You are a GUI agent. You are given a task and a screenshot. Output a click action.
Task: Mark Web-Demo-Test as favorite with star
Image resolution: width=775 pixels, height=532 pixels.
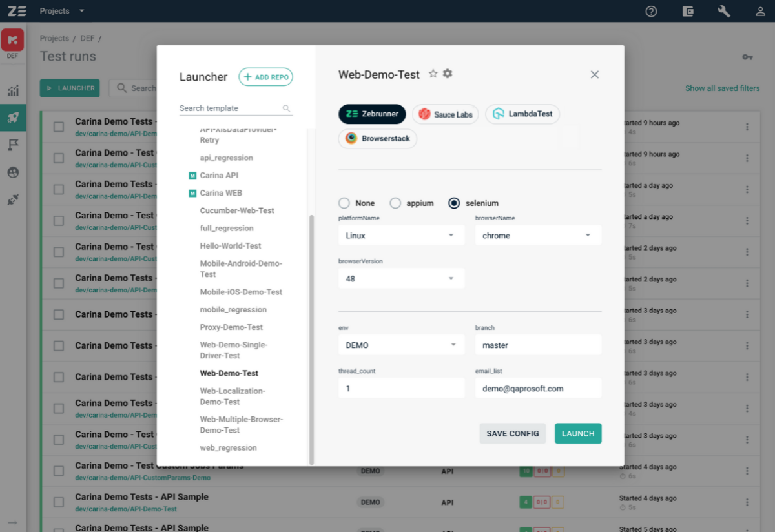(433, 74)
